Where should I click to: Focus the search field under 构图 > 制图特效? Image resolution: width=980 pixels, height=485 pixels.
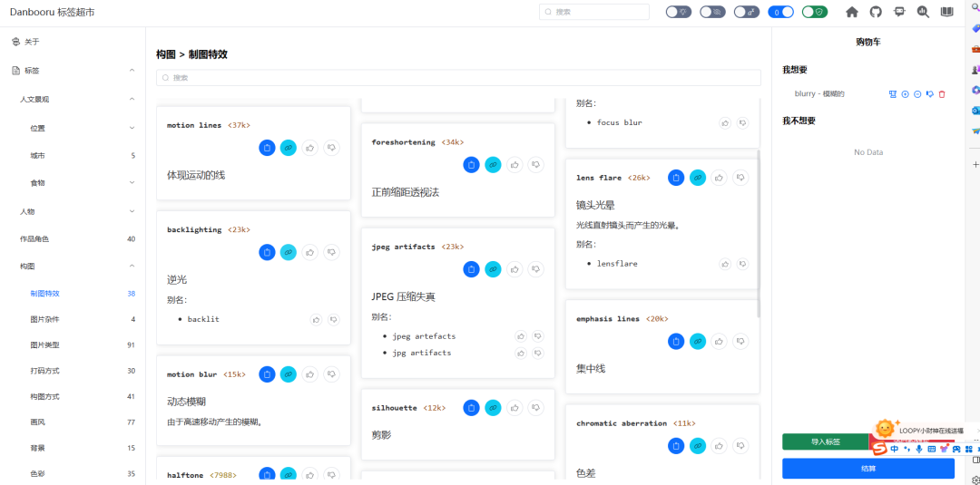pyautogui.click(x=458, y=78)
